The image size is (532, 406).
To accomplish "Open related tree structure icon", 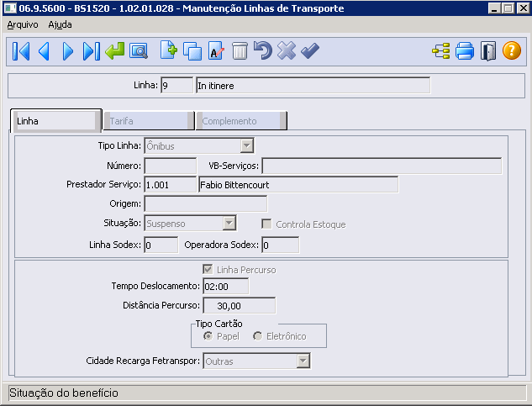I will click(441, 51).
